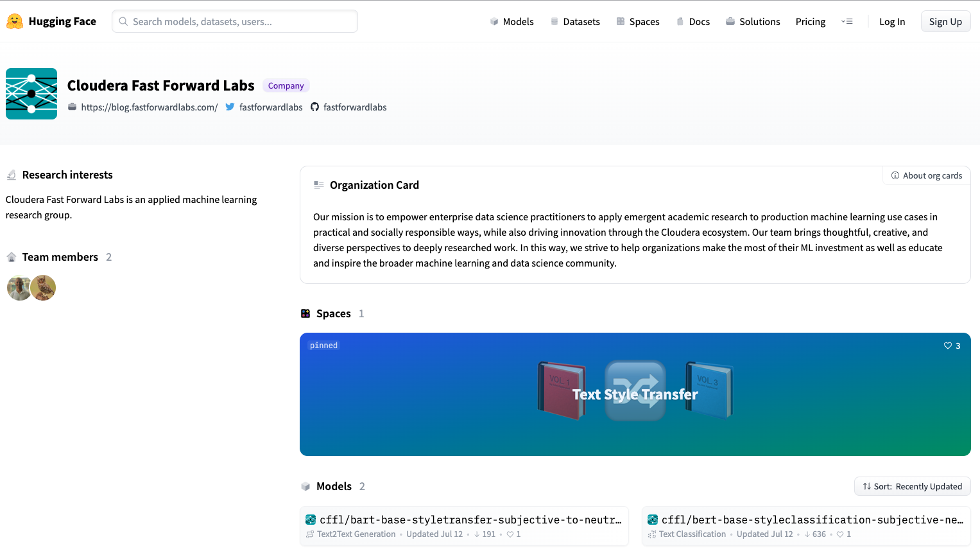This screenshot has width=980, height=553.
Task: Open the Spaces nav item
Action: 638,21
